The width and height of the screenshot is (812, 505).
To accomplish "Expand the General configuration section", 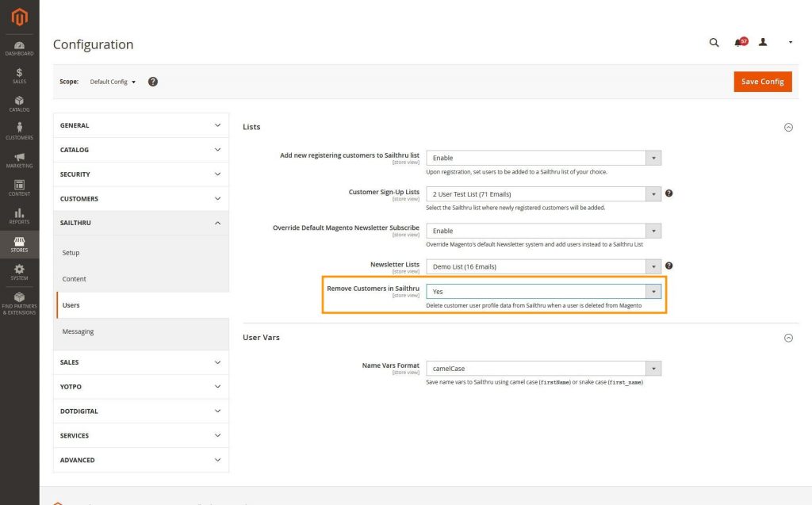I will pos(140,125).
